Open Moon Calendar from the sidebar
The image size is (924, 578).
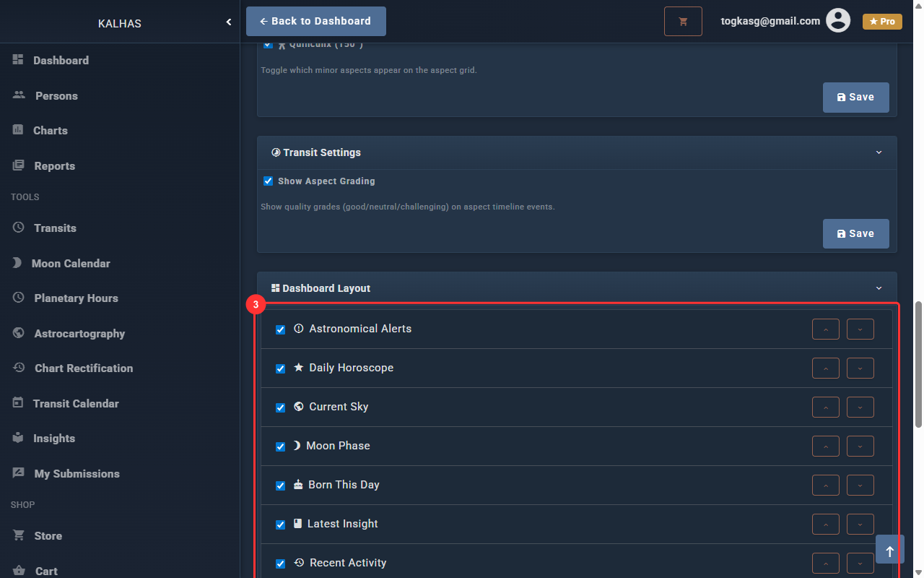(71, 264)
